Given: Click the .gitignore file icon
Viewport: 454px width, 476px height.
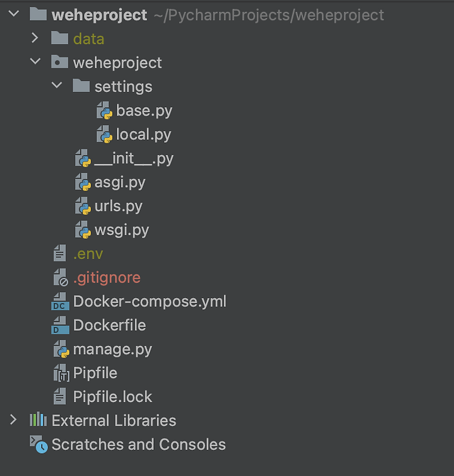Looking at the screenshot, I should (61, 278).
